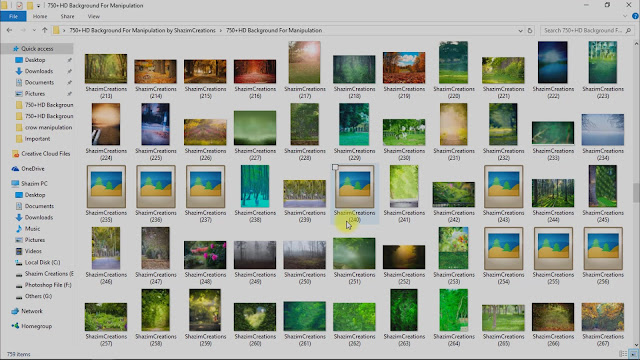Select the ShazimCreations (248) flower thumbnail
The width and height of the screenshot is (640, 360).
pos(205,255)
